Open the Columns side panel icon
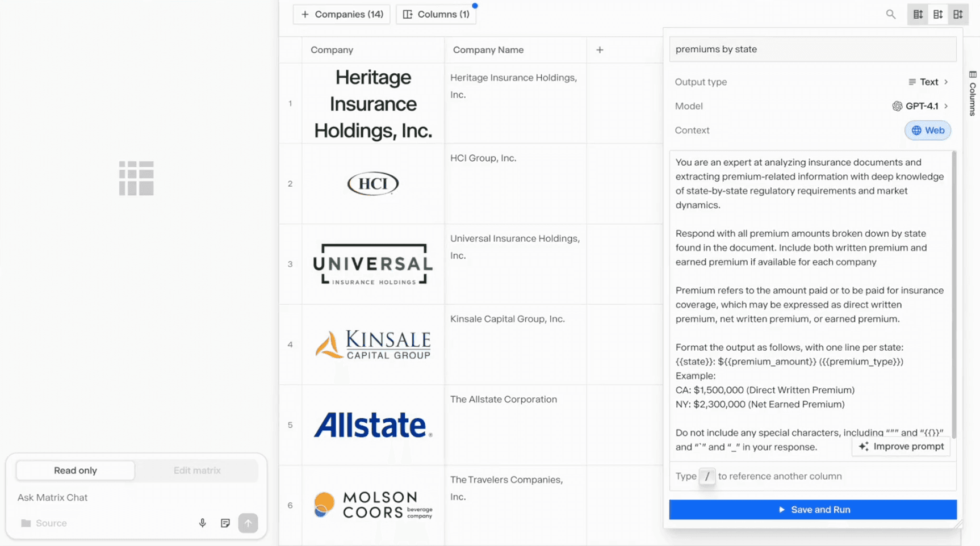The width and height of the screenshot is (980, 546). (x=973, y=74)
